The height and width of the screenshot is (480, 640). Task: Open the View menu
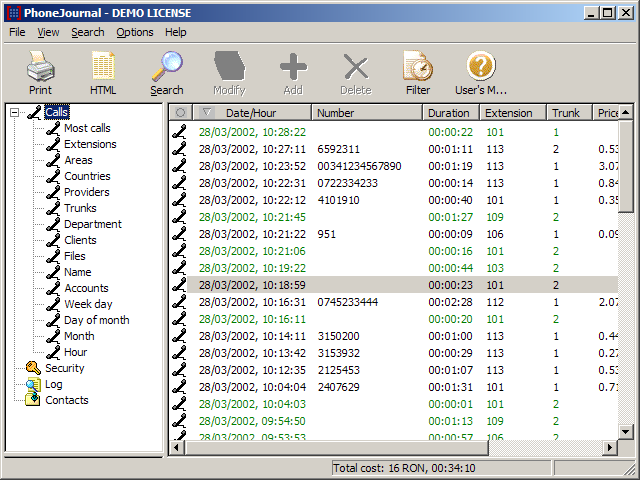48,32
